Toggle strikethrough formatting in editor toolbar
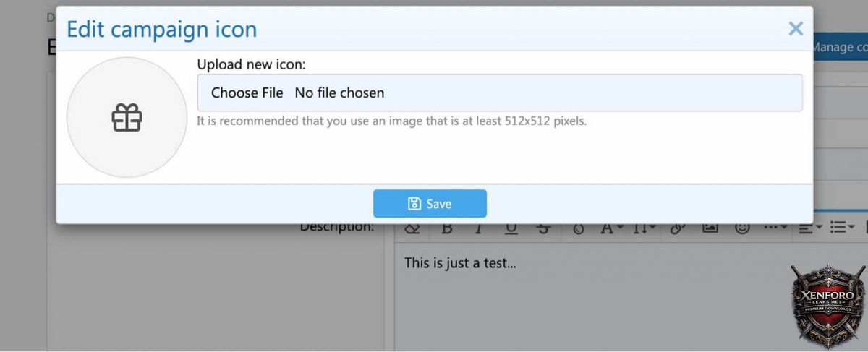Image resolution: width=868 pixels, height=352 pixels. tap(544, 228)
